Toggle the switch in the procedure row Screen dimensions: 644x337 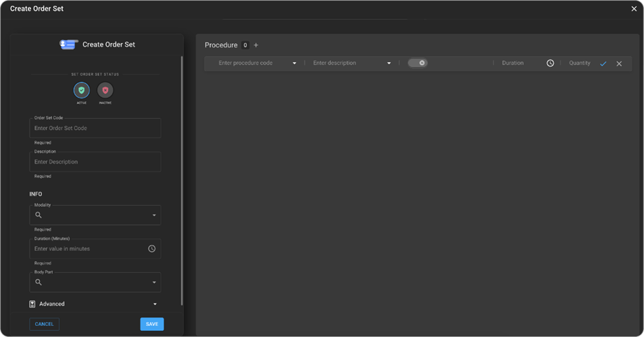pos(418,63)
